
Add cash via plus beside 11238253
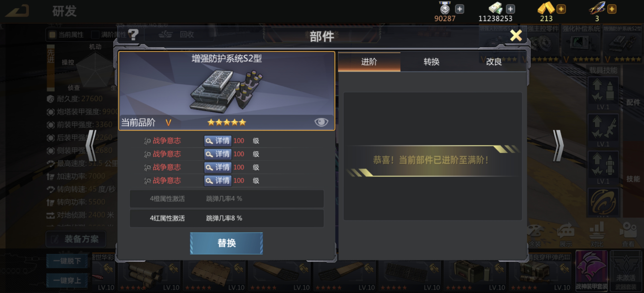[510, 9]
